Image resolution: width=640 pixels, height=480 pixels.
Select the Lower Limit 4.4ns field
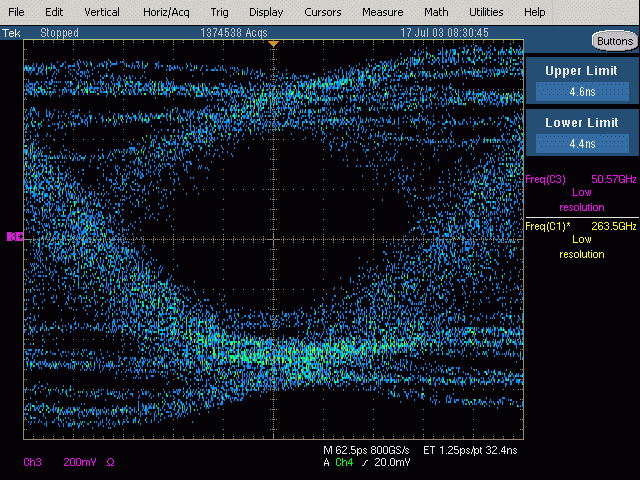582,143
